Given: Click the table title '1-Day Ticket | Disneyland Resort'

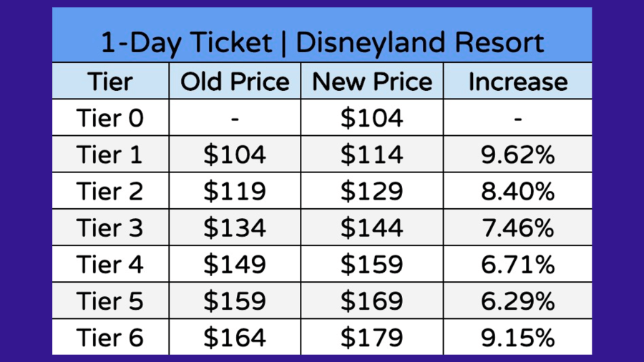Looking at the screenshot, I should (322, 43).
